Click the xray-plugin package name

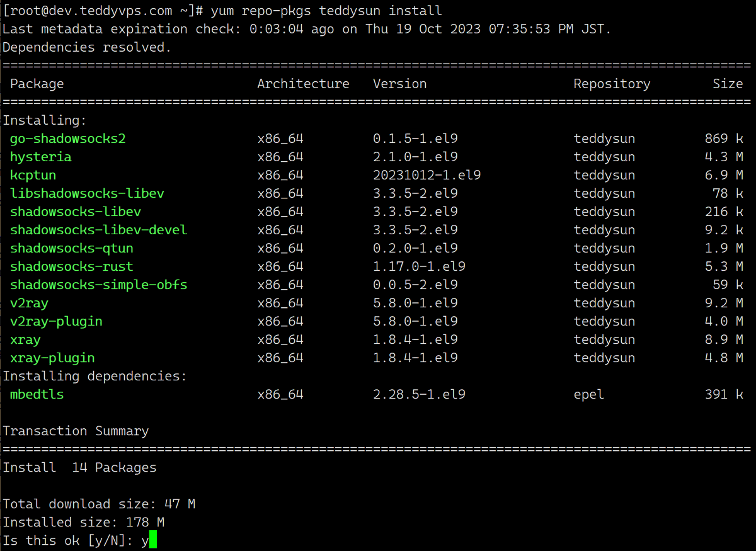point(52,358)
